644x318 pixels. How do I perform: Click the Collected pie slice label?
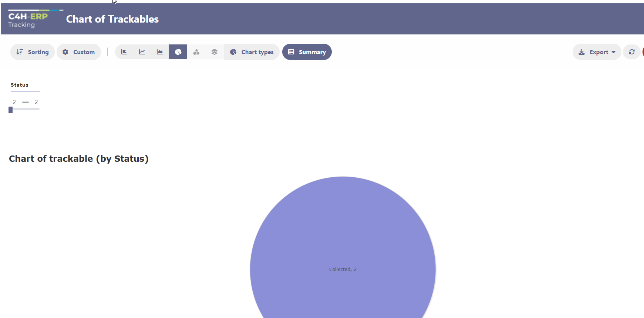(343, 269)
